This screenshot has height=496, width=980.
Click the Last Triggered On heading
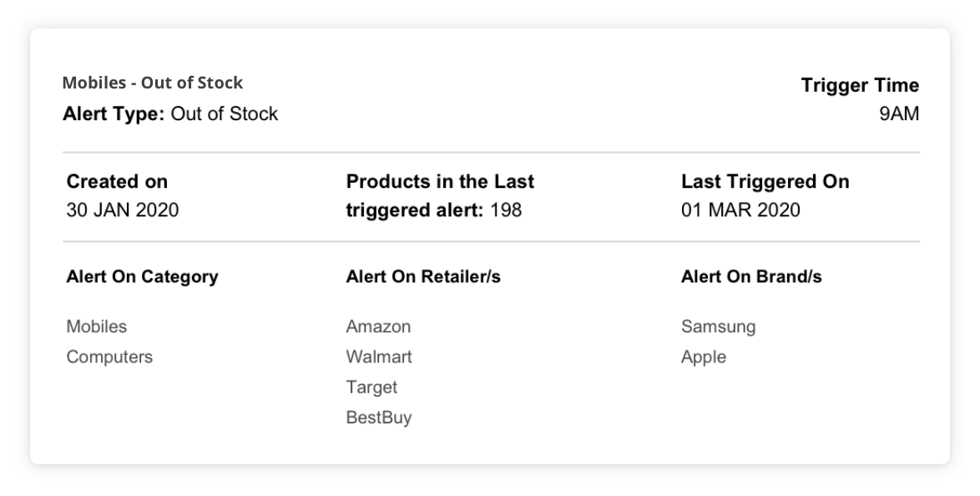point(765,181)
